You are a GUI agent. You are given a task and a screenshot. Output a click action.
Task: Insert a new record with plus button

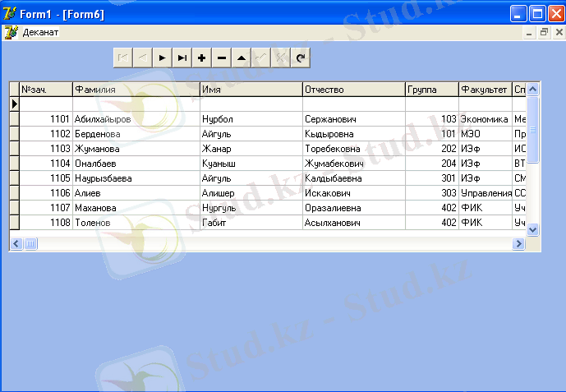click(202, 58)
